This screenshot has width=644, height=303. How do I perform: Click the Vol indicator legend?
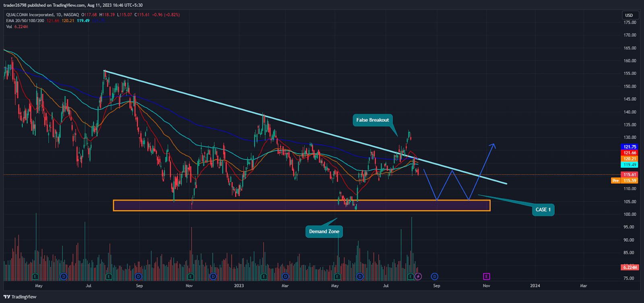(9, 27)
